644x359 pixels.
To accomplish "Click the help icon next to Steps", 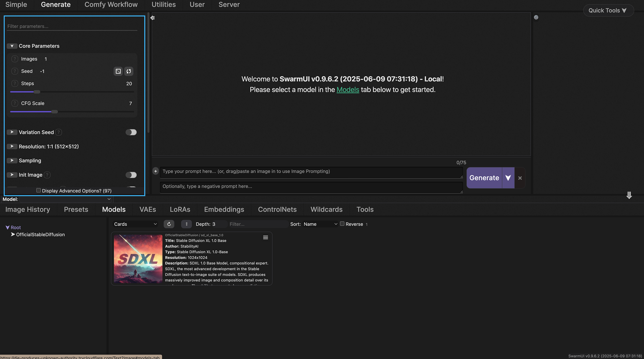I will click(15, 84).
